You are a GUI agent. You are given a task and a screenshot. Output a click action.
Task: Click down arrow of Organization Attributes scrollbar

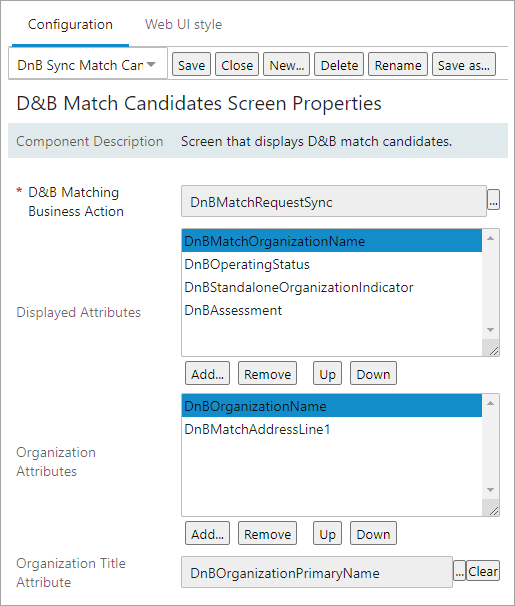491,490
